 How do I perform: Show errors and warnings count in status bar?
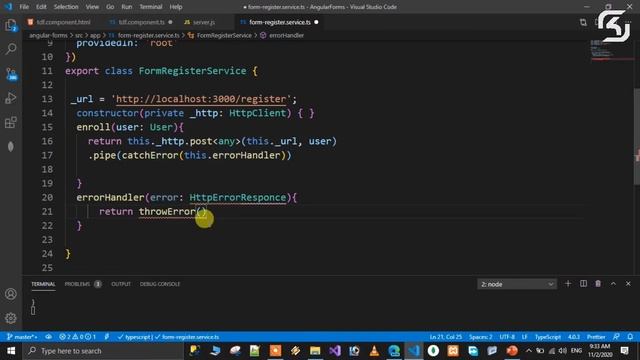pyautogui.click(x=77, y=337)
